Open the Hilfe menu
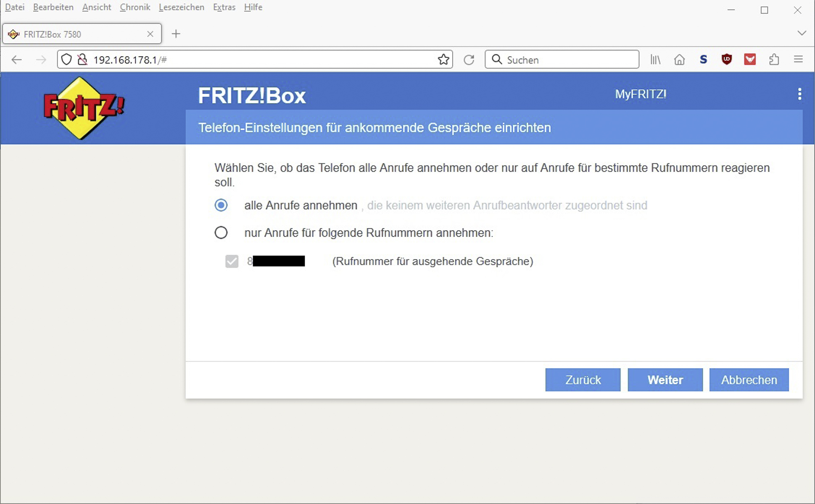This screenshot has width=815, height=504. pos(253,7)
